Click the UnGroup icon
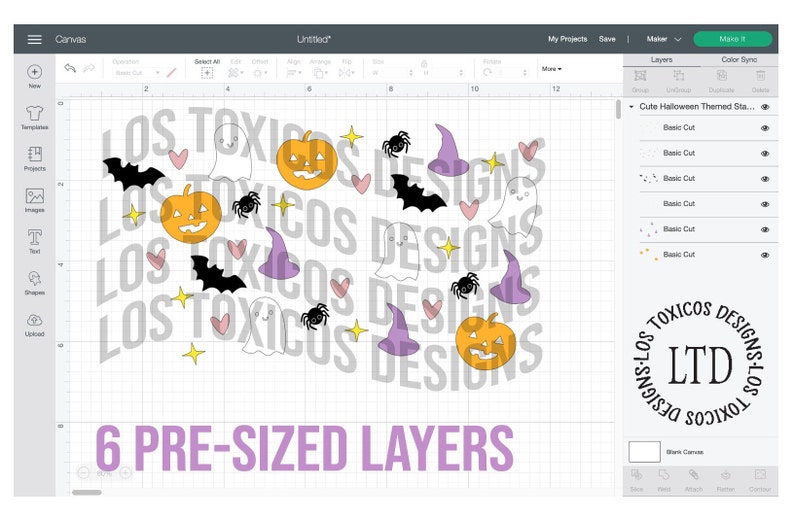The width and height of the screenshot is (794, 519). (679, 76)
